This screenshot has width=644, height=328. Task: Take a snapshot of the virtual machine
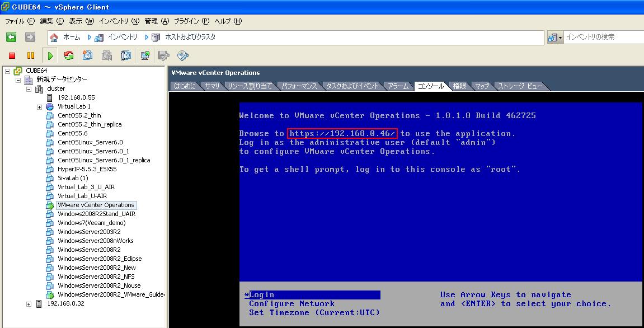[x=87, y=55]
